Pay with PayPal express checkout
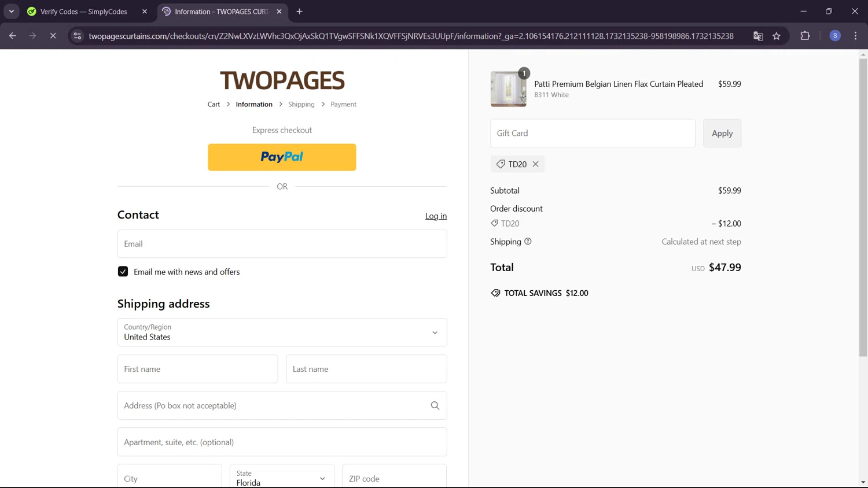The width and height of the screenshot is (868, 488). (282, 157)
